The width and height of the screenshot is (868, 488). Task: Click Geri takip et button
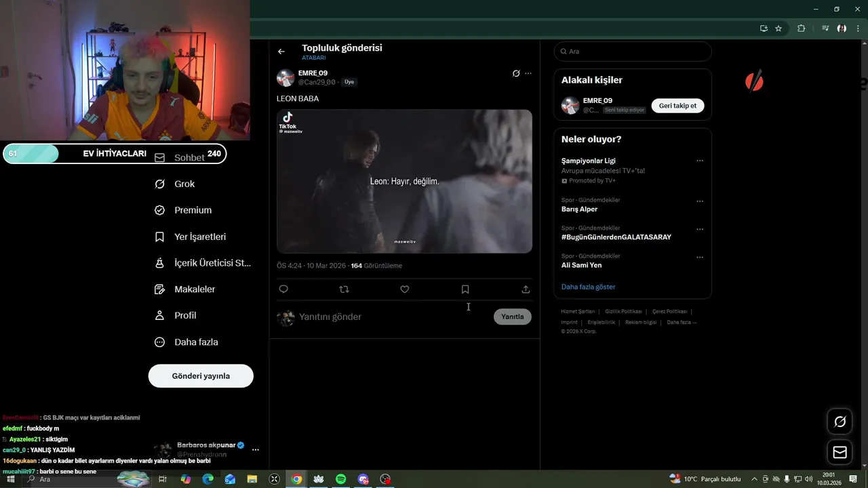click(x=678, y=106)
